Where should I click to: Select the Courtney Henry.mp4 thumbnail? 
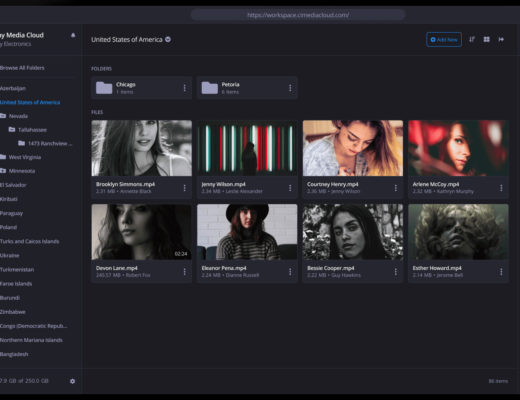pos(353,148)
